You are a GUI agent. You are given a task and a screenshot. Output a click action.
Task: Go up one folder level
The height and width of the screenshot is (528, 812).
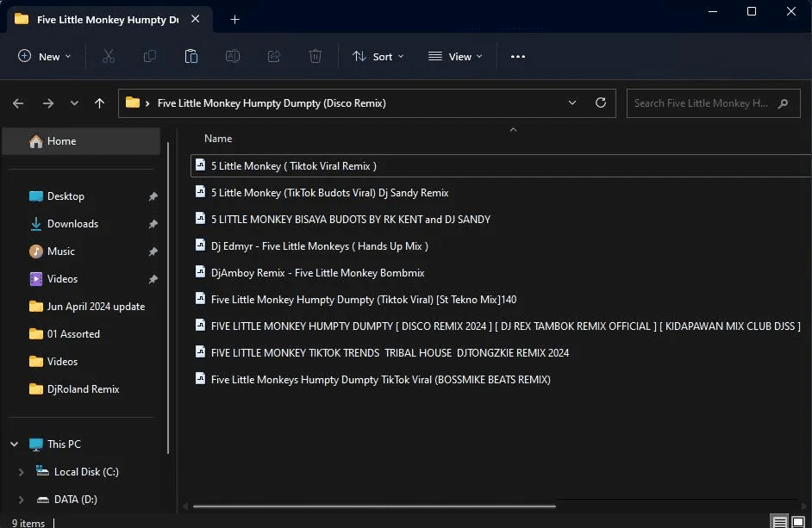[99, 103]
